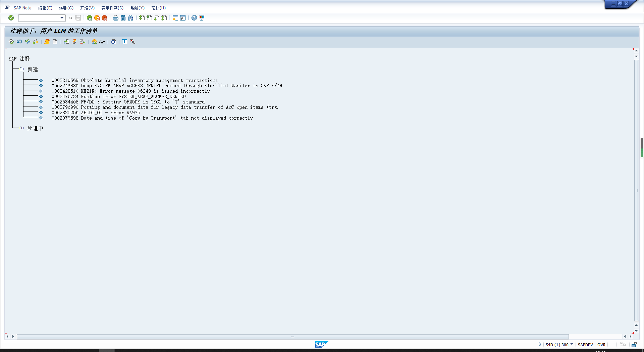Click the green Enter checkmark icon
Viewport: 644px width, 352px height.
pos(11,18)
